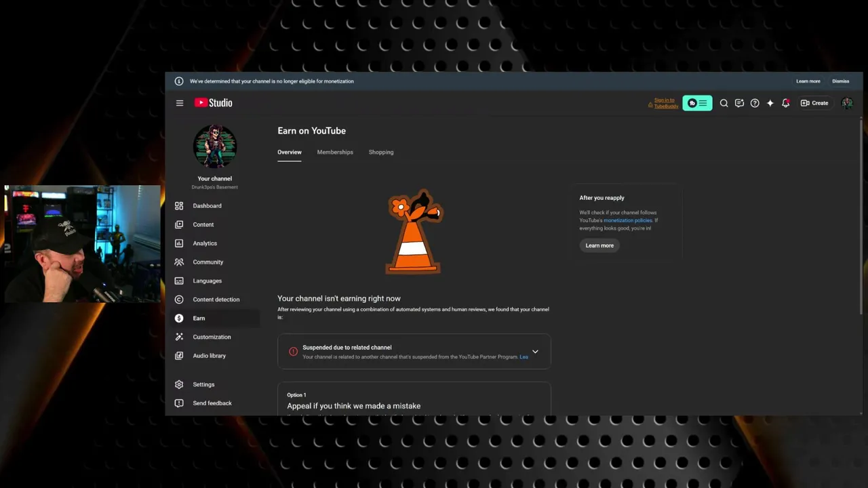Click the Settings gear icon
This screenshot has height=488, width=868.
pyautogui.click(x=179, y=384)
